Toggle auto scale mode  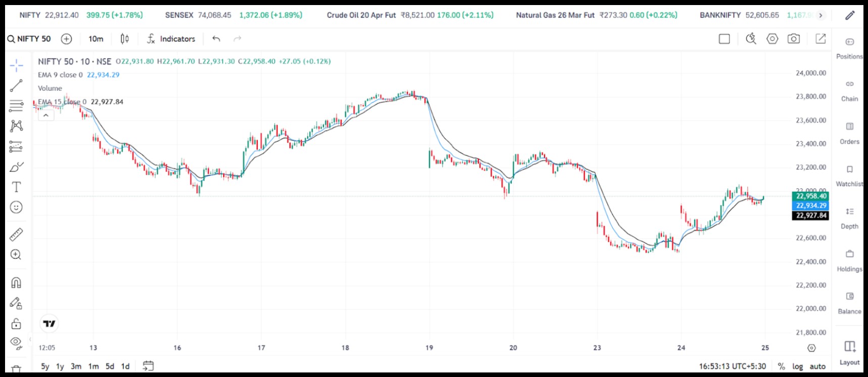817,366
